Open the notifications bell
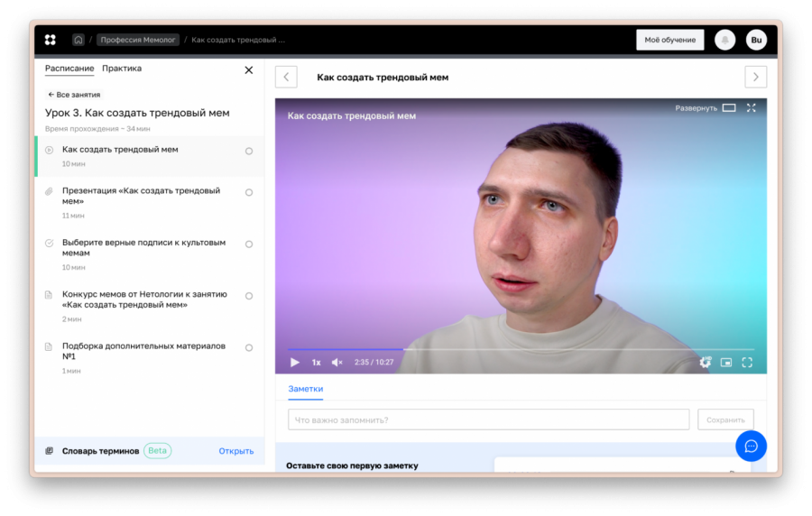The image size is (812, 516). coord(724,40)
